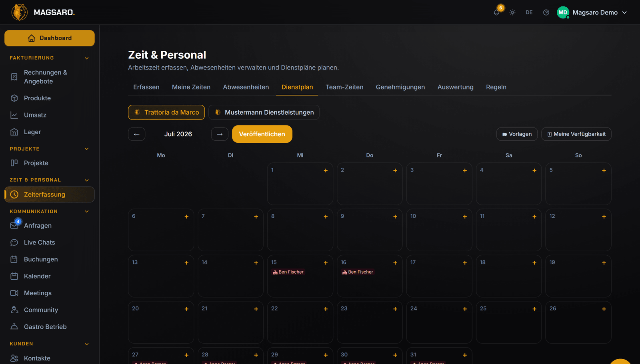Add shift on July 31
The image size is (640, 364).
[x=465, y=355]
